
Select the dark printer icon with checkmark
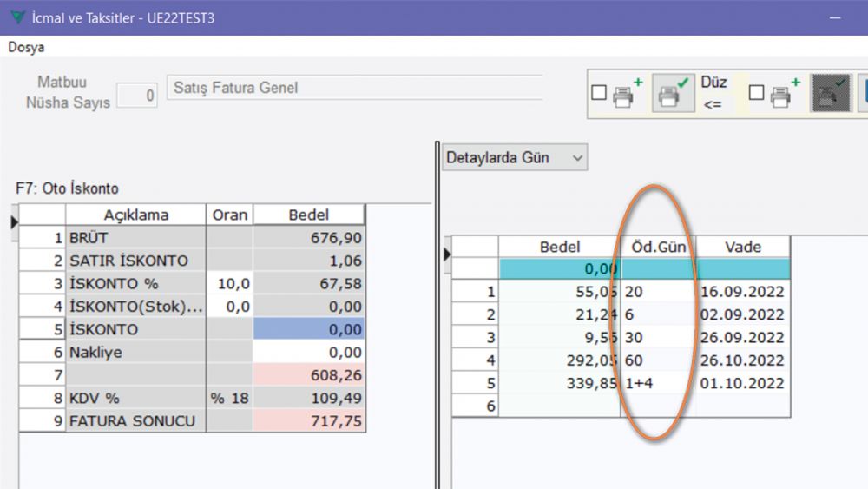coord(832,94)
